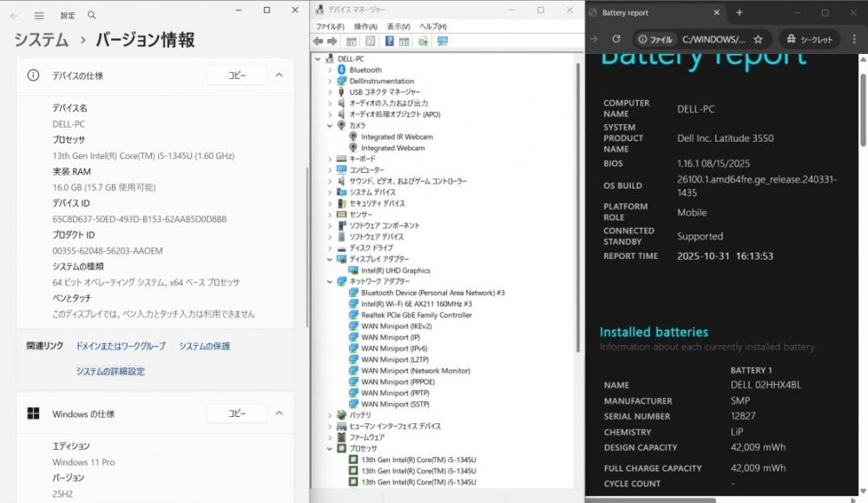Expand the DellInstrumentation category

click(330, 81)
